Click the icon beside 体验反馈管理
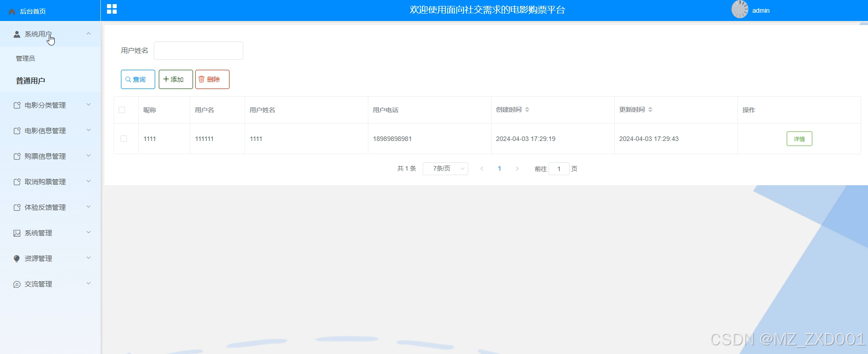868x354 pixels. 17,208
